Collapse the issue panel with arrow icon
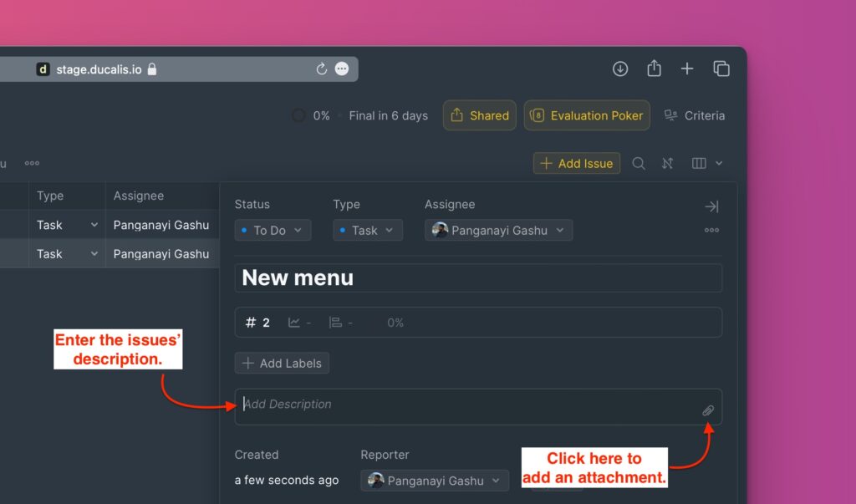856x504 pixels. pyautogui.click(x=711, y=206)
